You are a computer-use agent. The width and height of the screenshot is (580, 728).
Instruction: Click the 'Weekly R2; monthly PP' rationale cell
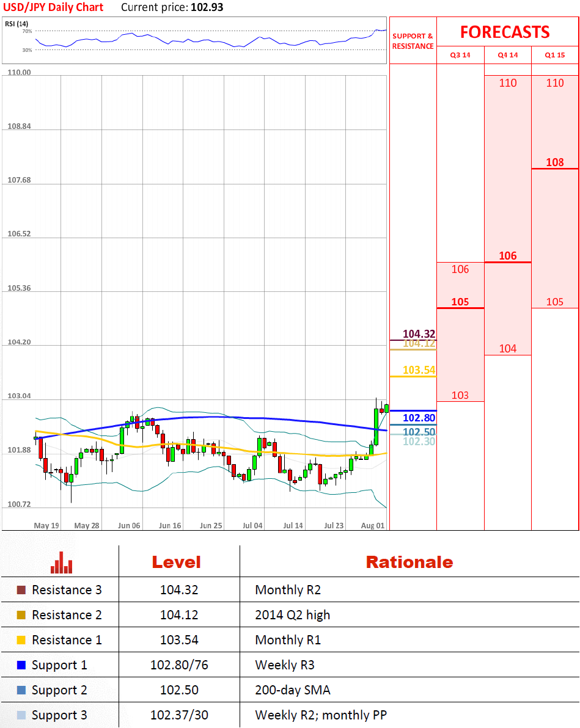tap(321, 715)
